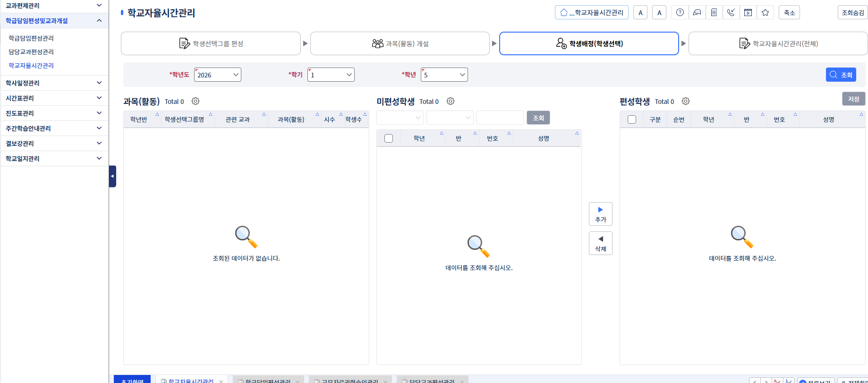
Task: Open the leftmost empty dropdown under 미편성학생
Action: pyautogui.click(x=400, y=118)
